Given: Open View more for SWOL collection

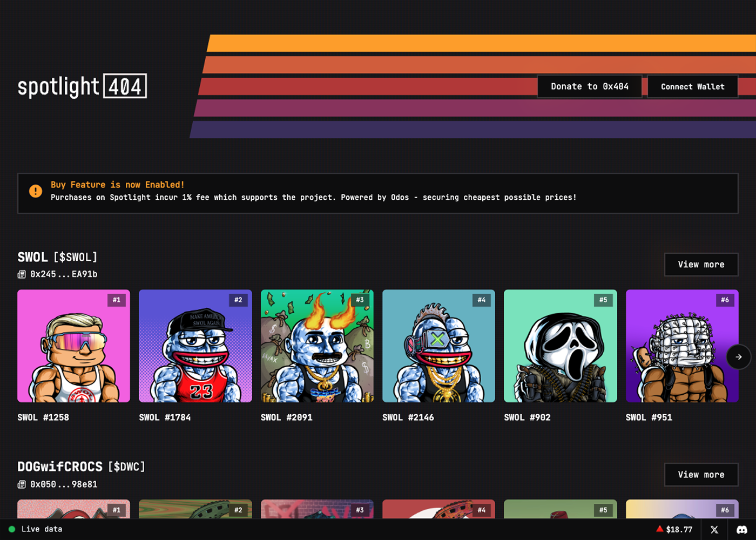Looking at the screenshot, I should 701,265.
